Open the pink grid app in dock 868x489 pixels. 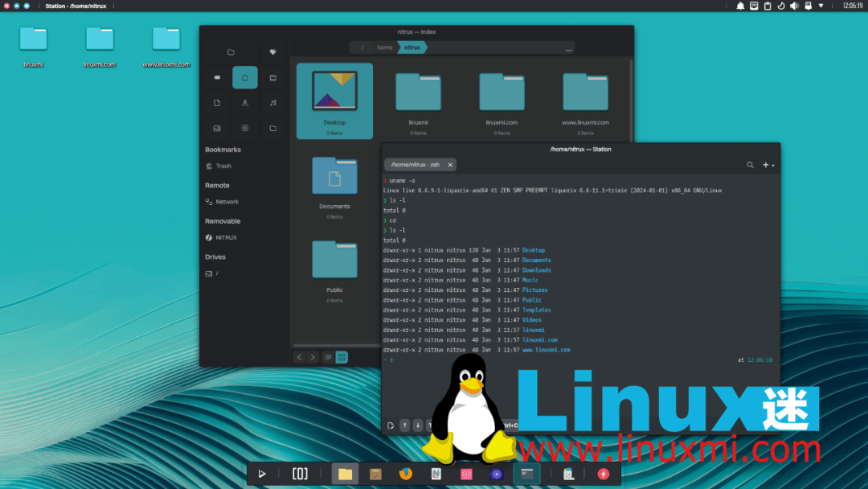(467, 474)
